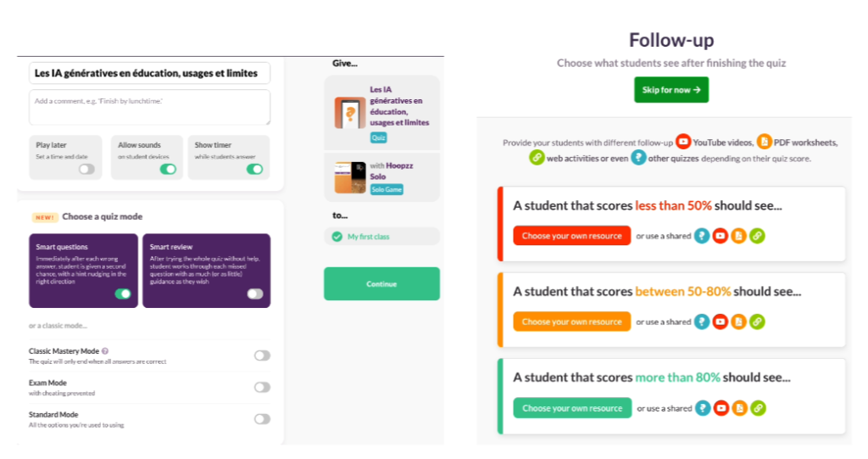Click quiz icon in less than 50% row
The image size is (868, 459).
702,236
